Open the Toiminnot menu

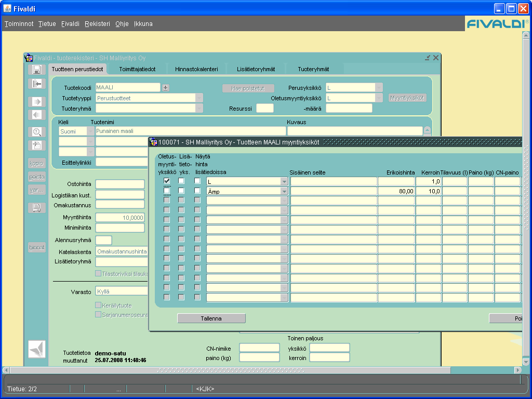pyautogui.click(x=19, y=24)
